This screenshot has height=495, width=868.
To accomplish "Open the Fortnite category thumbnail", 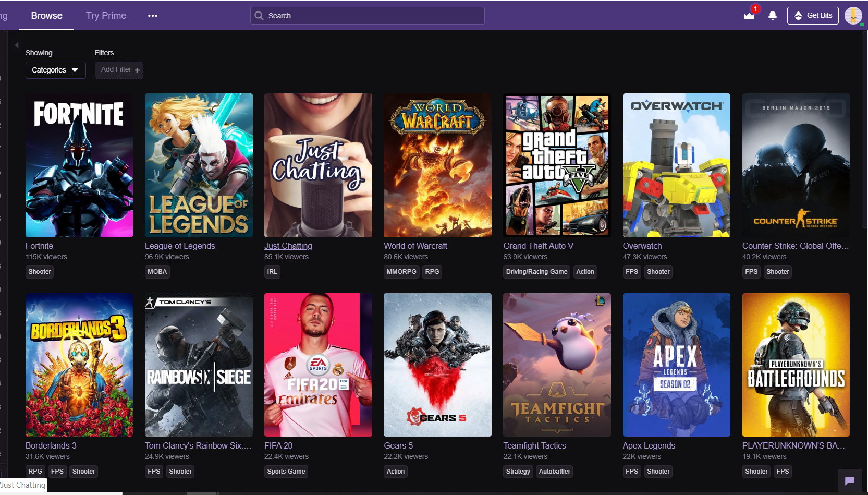I will [x=79, y=165].
